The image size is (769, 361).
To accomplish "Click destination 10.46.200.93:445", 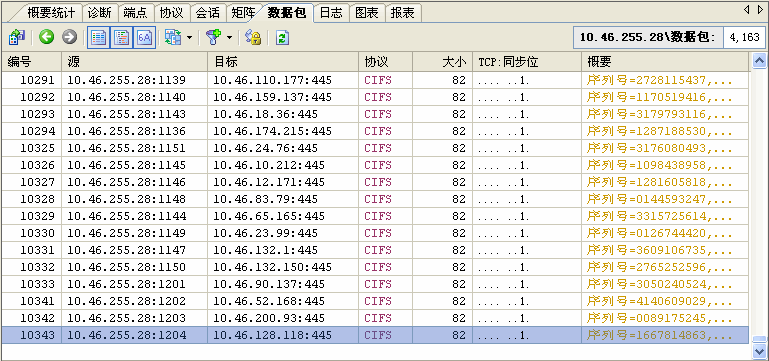I will pos(269,318).
